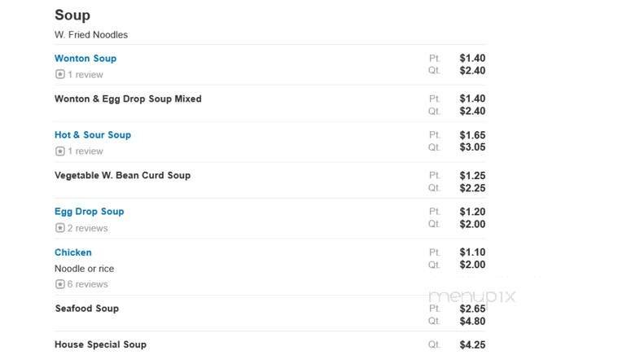618x364 pixels.
Task: Click the star icon beside 6 reviews
Action: click(59, 284)
